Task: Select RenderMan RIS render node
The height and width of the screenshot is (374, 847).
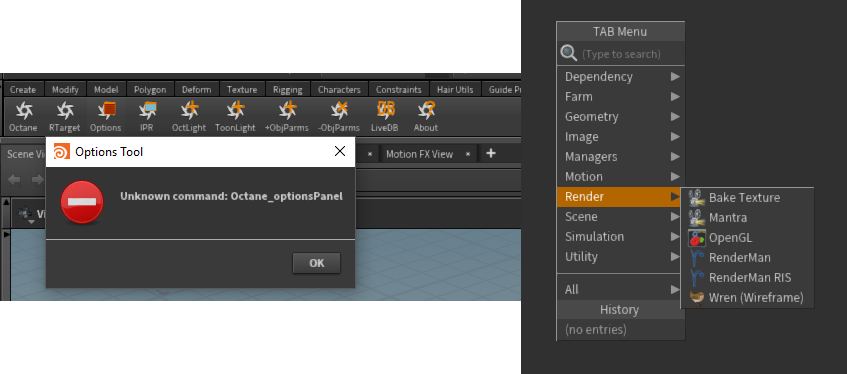Action: (x=747, y=278)
